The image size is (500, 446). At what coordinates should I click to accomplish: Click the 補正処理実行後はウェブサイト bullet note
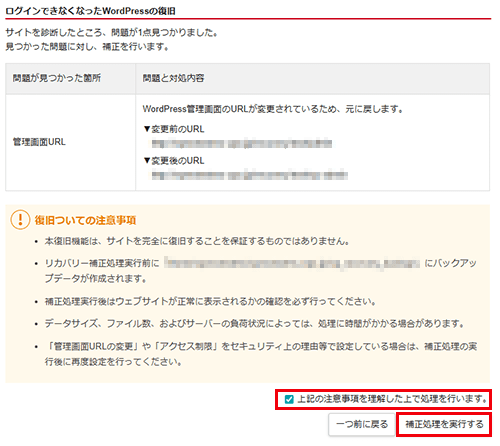point(211,302)
